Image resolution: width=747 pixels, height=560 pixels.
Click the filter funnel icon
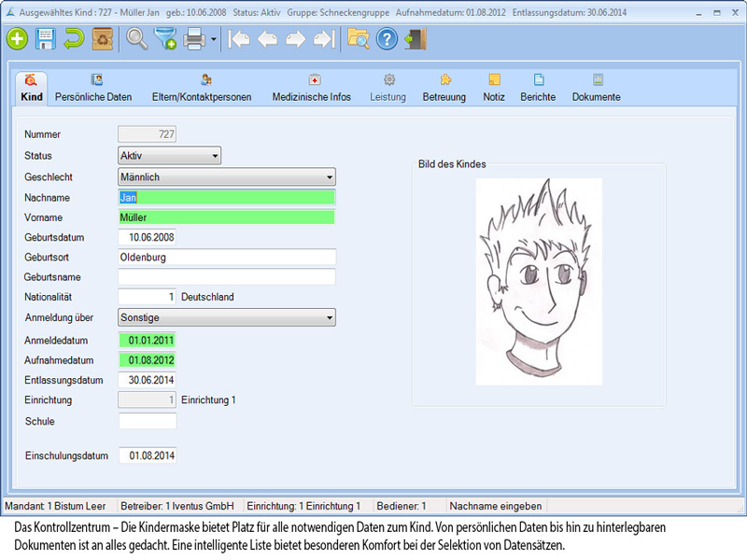tap(165, 39)
